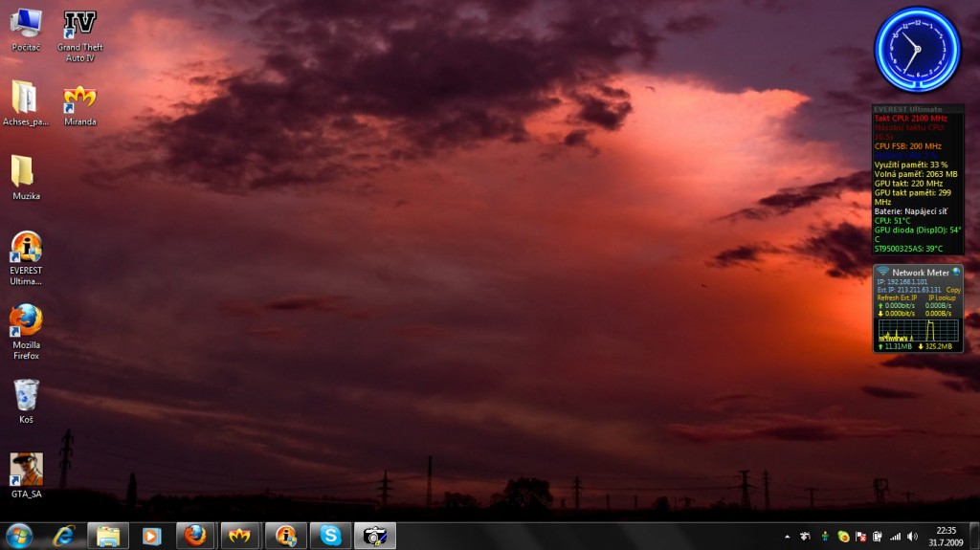Screen dimensions: 980x550
Task: Click the green-orange round tray icon
Action: pyautogui.click(x=843, y=537)
